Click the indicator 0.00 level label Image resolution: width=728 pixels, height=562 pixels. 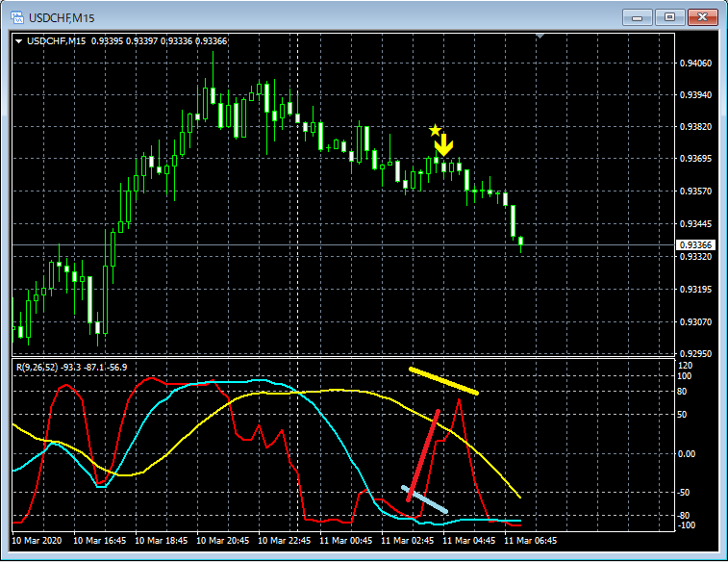tap(687, 454)
